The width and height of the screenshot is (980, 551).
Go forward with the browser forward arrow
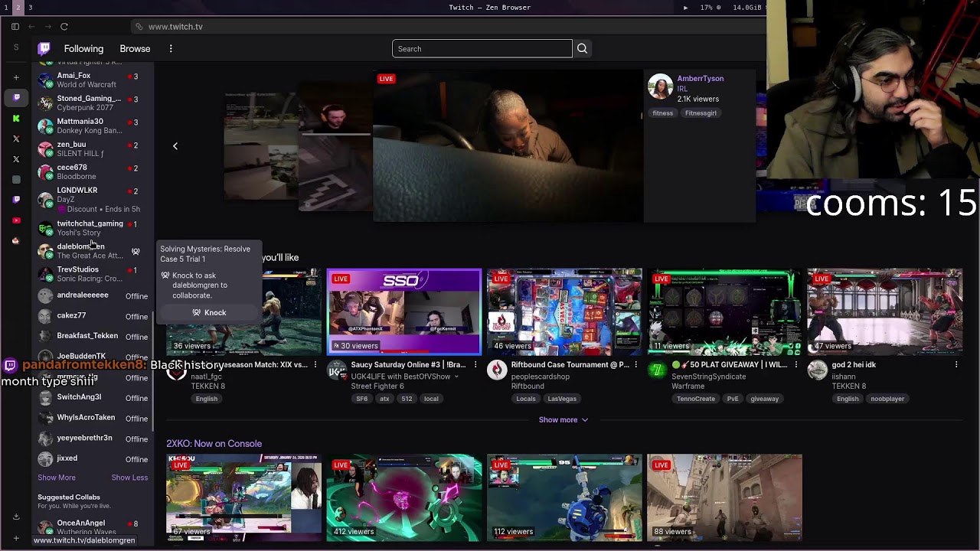pos(47,27)
